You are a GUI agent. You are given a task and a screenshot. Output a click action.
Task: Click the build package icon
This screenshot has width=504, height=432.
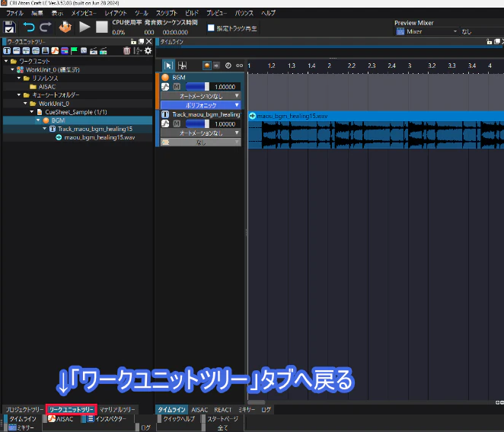pyautogui.click(x=65, y=27)
